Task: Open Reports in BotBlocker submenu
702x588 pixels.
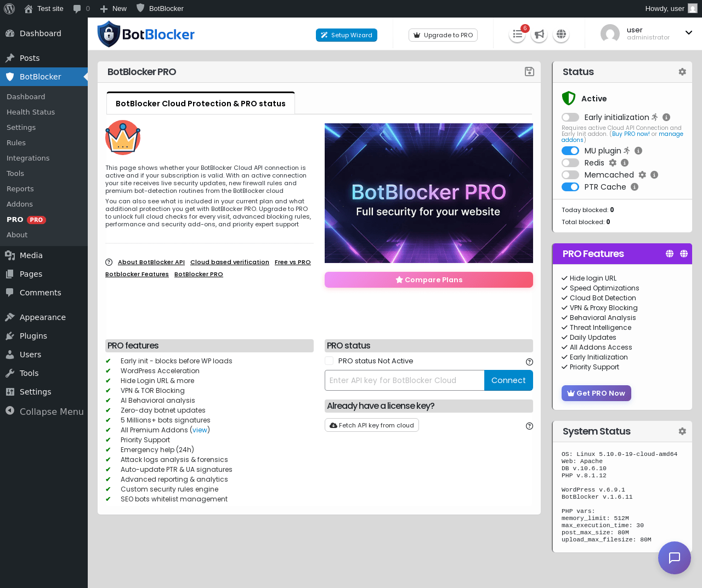Action: (20, 189)
